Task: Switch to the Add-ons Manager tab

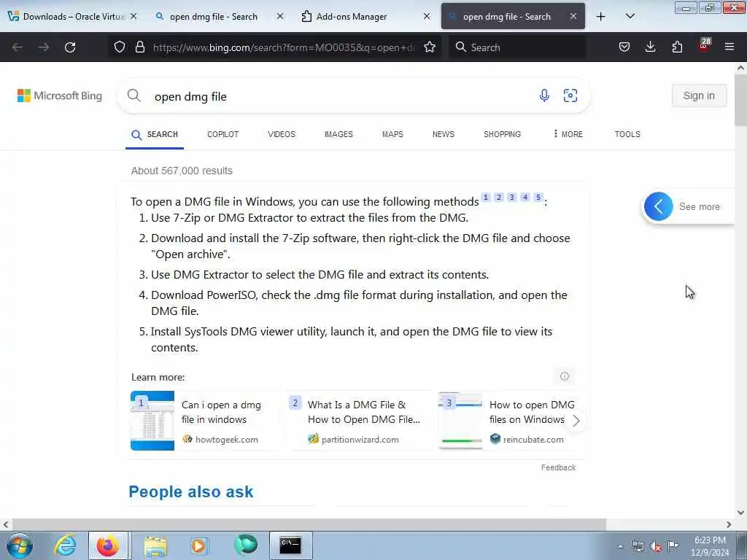Action: (x=366, y=16)
